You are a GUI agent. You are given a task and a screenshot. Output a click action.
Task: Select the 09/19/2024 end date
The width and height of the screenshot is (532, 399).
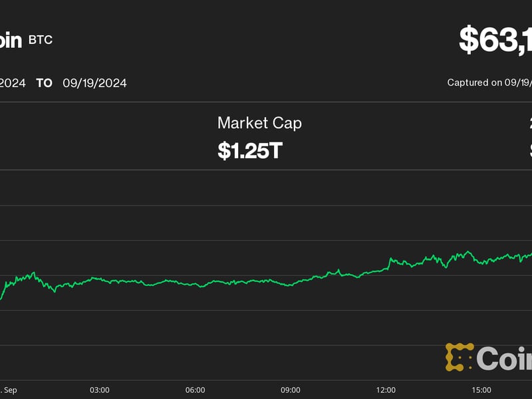click(x=94, y=83)
